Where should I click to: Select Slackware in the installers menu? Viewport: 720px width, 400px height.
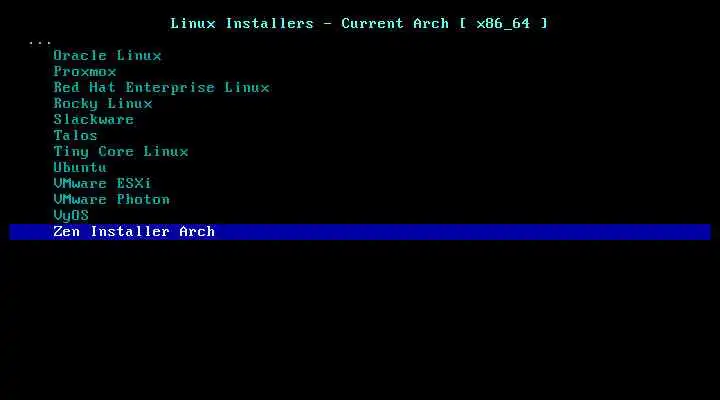click(94, 119)
